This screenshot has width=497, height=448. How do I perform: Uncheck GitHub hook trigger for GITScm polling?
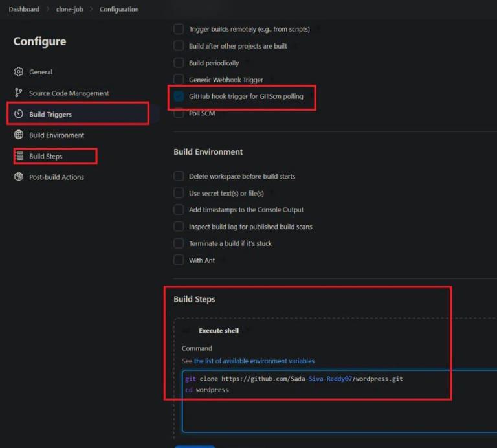[x=179, y=96]
